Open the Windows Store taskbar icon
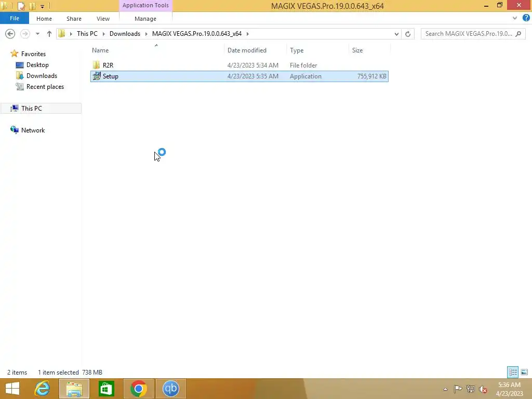 (106, 389)
